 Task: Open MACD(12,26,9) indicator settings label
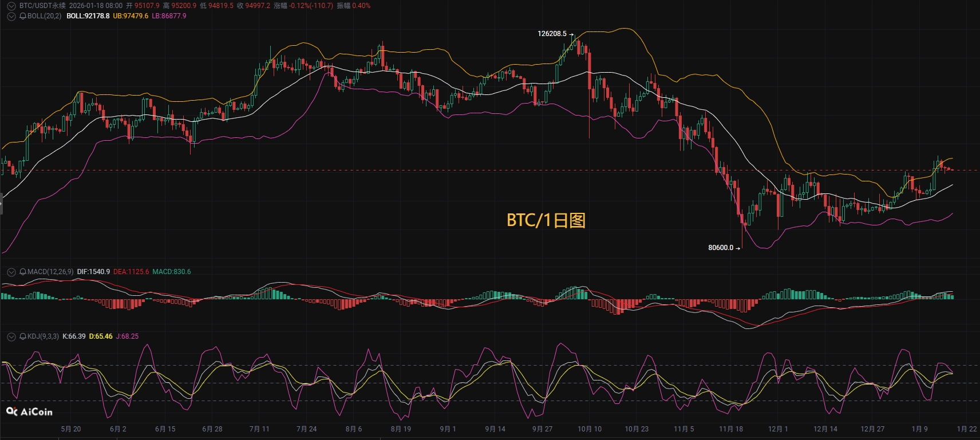pyautogui.click(x=50, y=272)
